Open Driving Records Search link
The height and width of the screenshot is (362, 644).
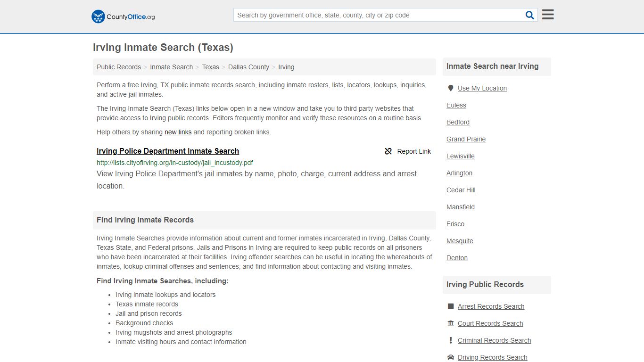click(x=492, y=357)
